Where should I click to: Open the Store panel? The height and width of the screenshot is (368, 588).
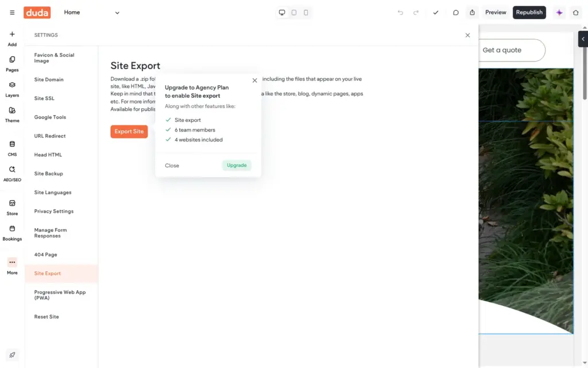(12, 208)
